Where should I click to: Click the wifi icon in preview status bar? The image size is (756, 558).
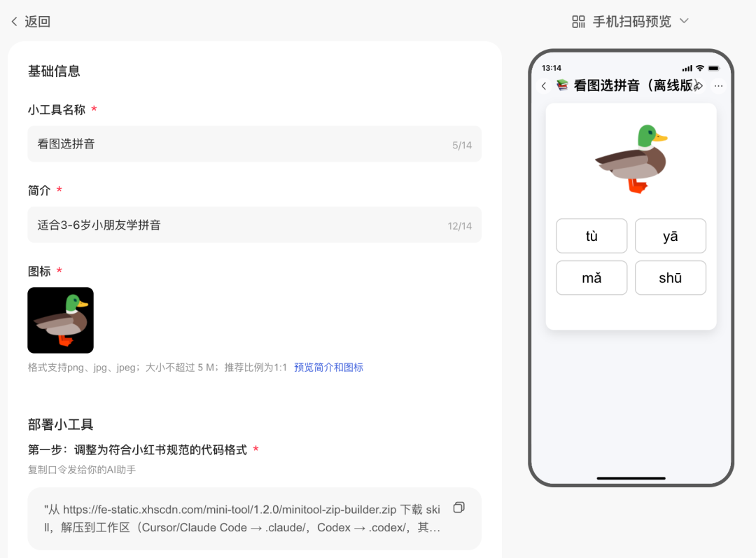pos(700,68)
